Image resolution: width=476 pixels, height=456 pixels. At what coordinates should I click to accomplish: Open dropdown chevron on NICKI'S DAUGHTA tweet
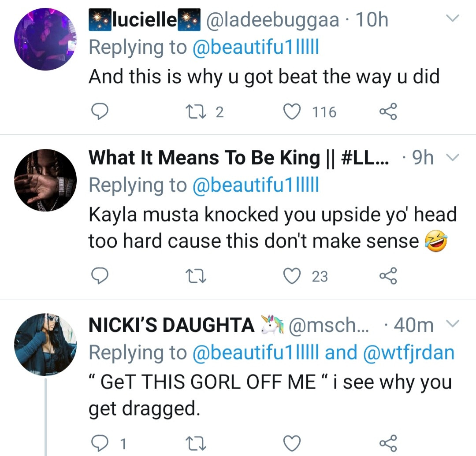454,325
